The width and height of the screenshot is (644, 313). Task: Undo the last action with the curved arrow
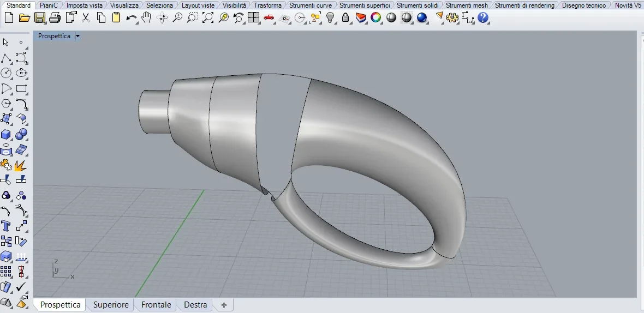[132, 17]
